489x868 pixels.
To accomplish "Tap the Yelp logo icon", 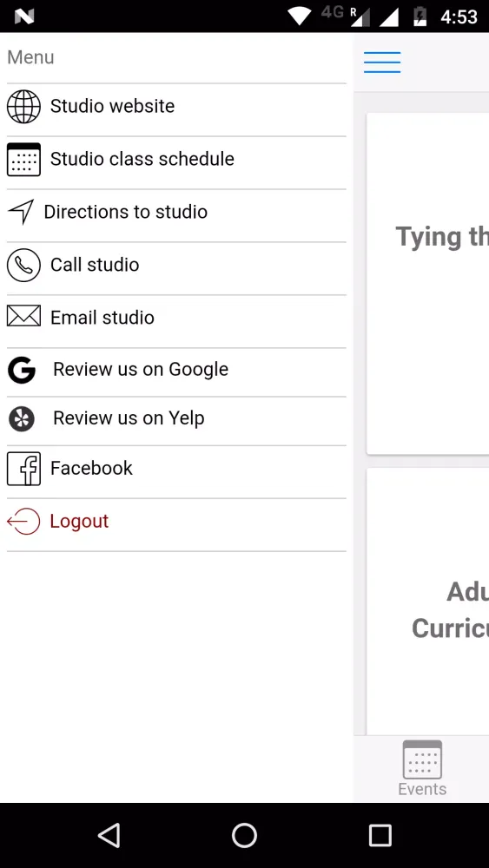I will 22,419.
